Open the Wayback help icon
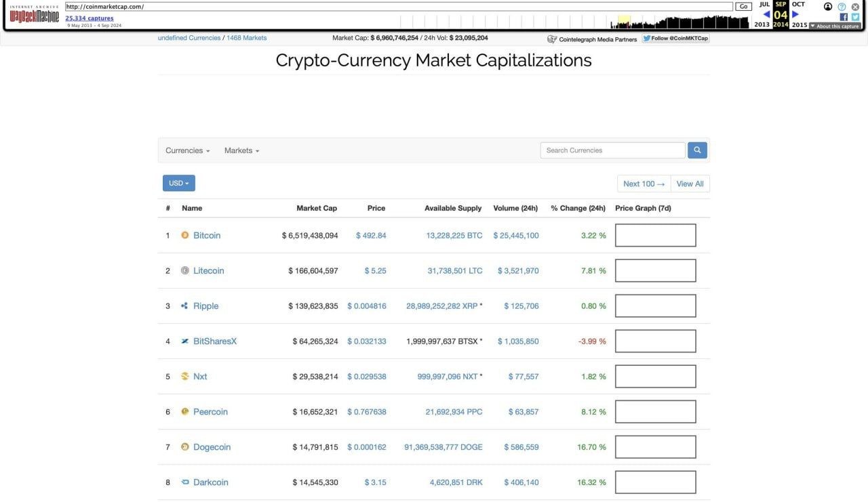The height and width of the screenshot is (502, 868). point(842,7)
